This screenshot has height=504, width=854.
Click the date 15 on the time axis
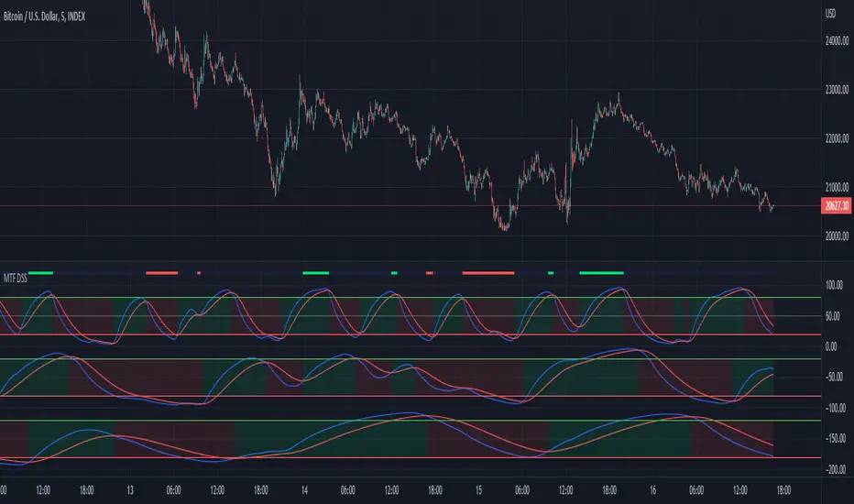click(x=478, y=490)
